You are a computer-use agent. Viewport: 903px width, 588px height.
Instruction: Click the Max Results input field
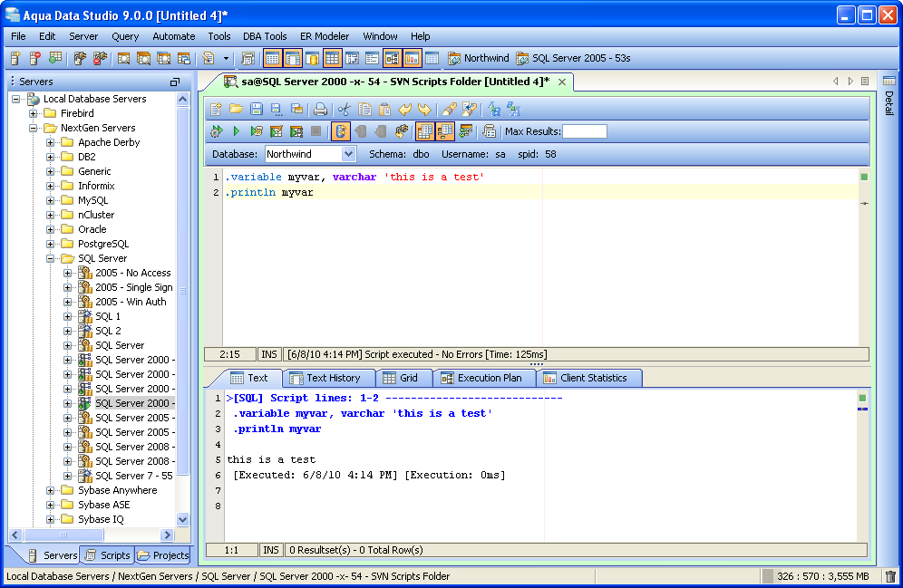pyautogui.click(x=585, y=131)
